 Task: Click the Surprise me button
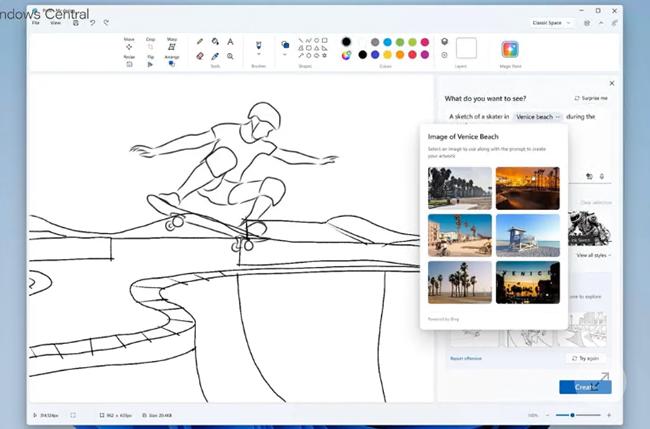click(x=591, y=99)
